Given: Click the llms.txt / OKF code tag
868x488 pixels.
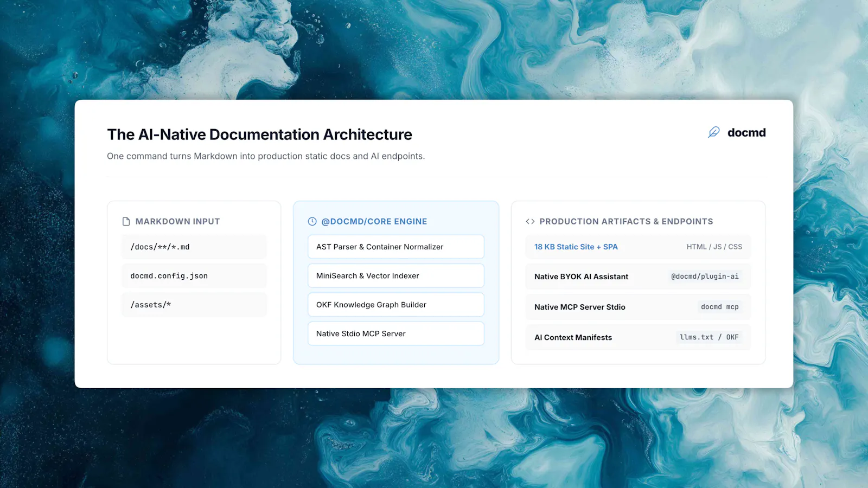Looking at the screenshot, I should 709,337.
